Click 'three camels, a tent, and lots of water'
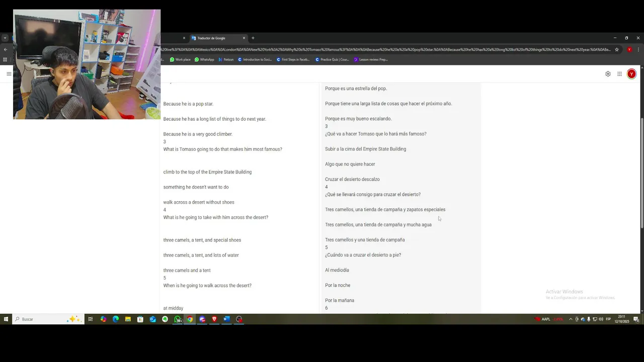The image size is (644, 362). [x=201, y=255]
